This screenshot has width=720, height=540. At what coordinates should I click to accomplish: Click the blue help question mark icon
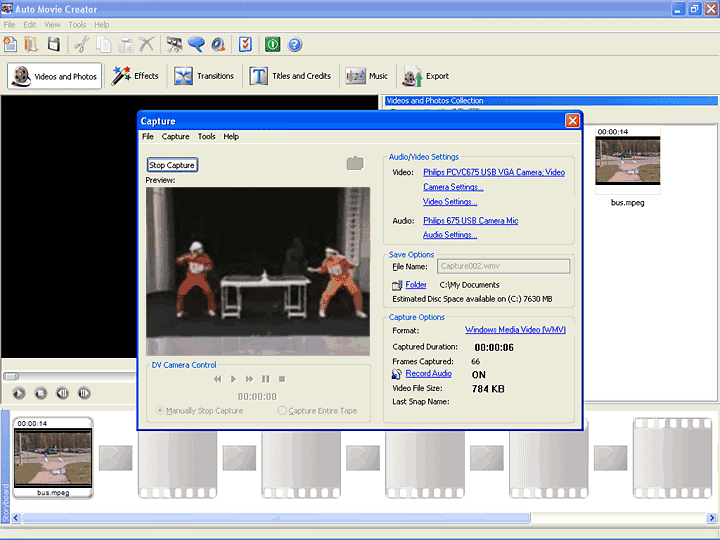click(x=295, y=44)
